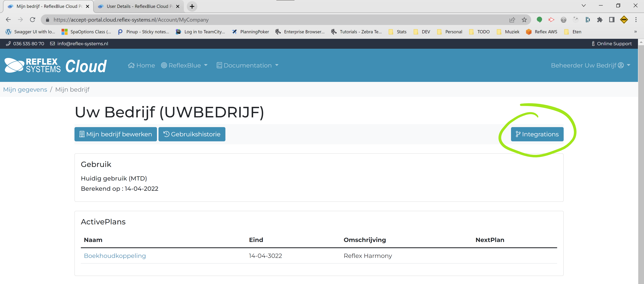Open a new browser tab
The height and width of the screenshot is (284, 644).
click(x=192, y=7)
